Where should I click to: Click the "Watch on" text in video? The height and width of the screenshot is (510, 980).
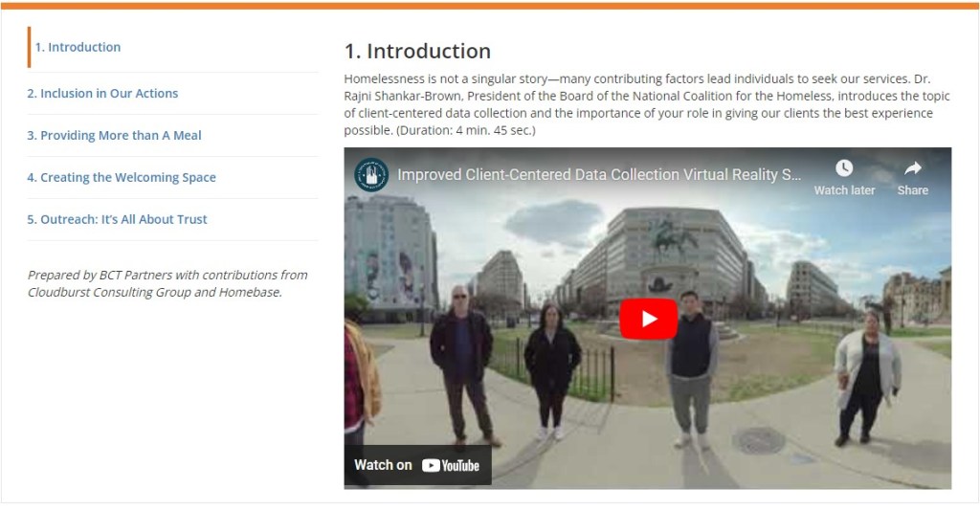(x=383, y=465)
